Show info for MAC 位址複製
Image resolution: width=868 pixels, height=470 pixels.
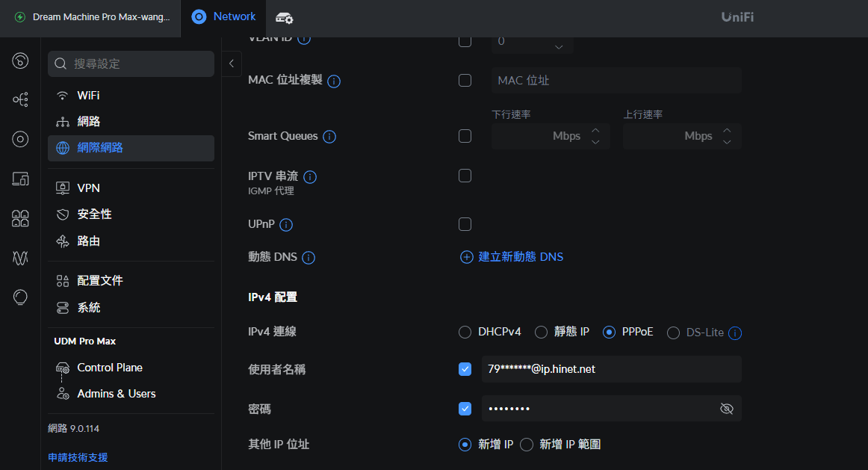(x=334, y=81)
